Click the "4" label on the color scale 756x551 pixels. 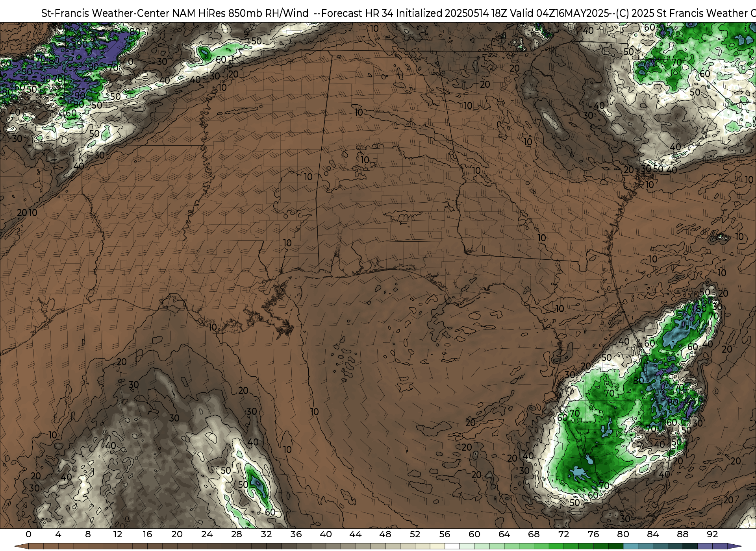58,534
